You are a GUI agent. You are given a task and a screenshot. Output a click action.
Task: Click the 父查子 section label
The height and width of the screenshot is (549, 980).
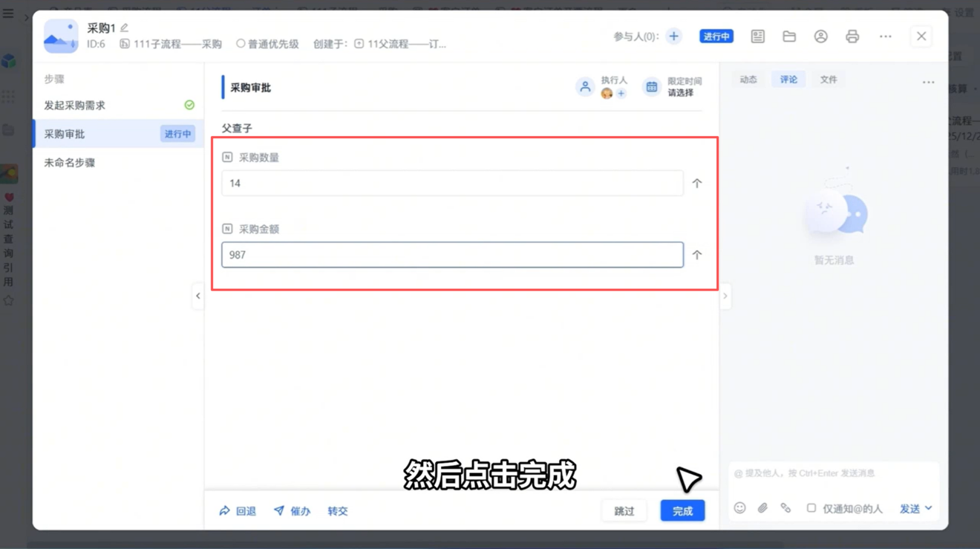tap(237, 129)
